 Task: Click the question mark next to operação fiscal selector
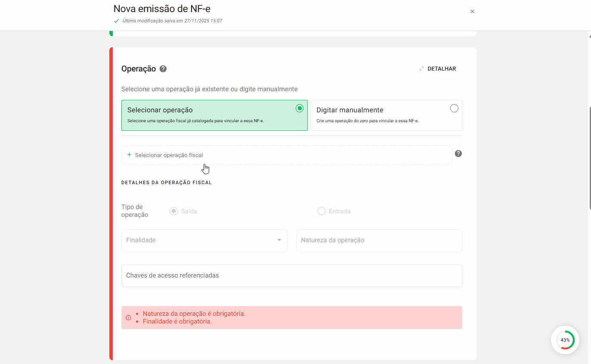coord(458,153)
